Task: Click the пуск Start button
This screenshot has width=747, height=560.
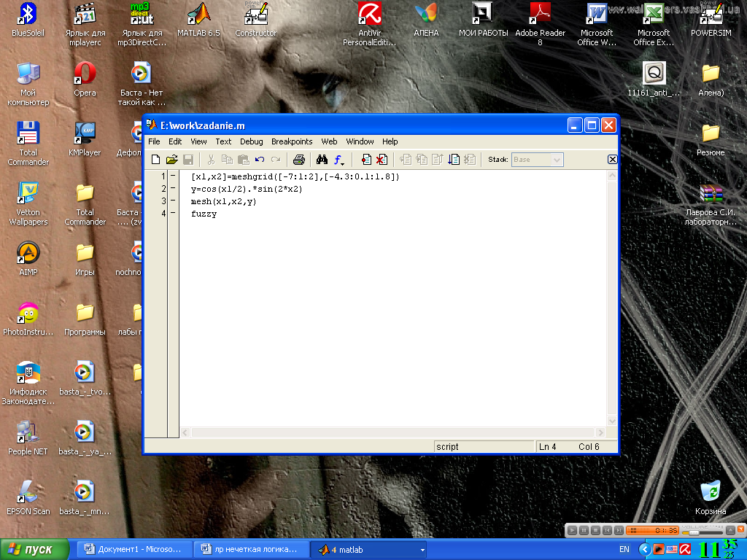Action: tap(35, 550)
